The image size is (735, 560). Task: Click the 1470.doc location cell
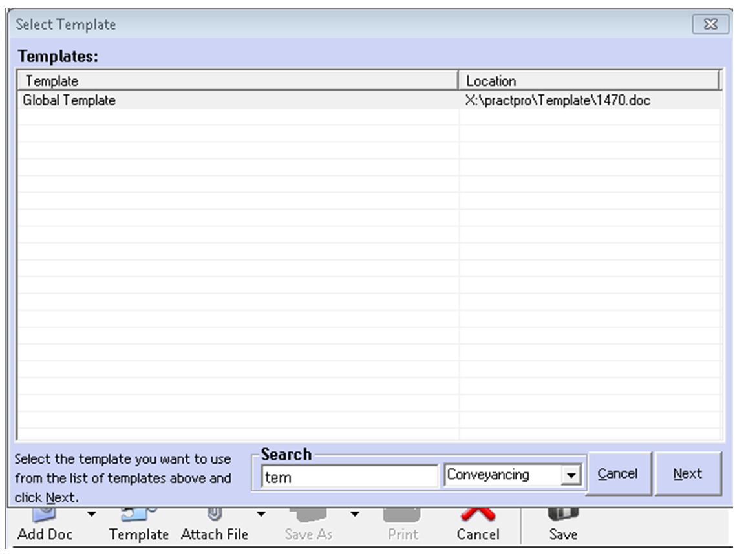click(x=557, y=100)
